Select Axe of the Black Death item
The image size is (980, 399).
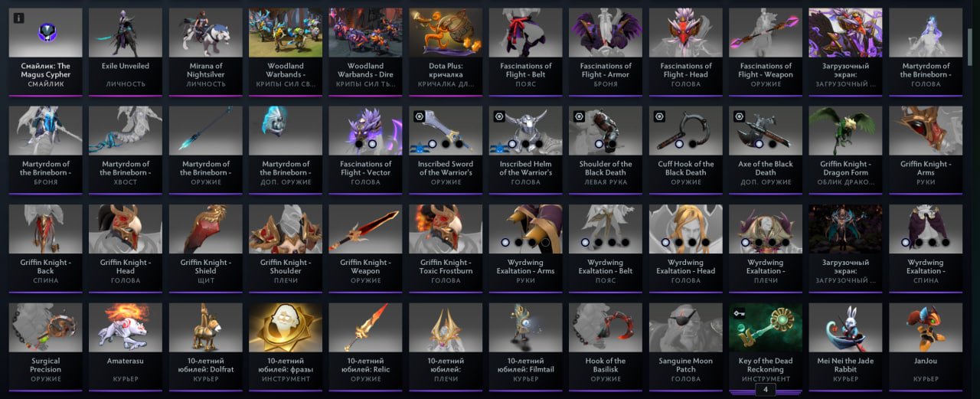pos(766,149)
